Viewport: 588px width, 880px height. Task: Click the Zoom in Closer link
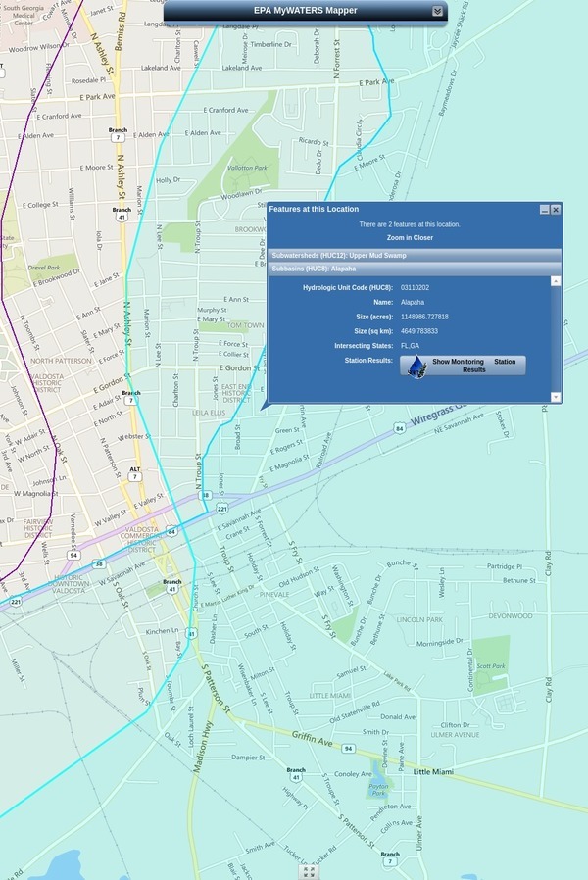pos(410,238)
